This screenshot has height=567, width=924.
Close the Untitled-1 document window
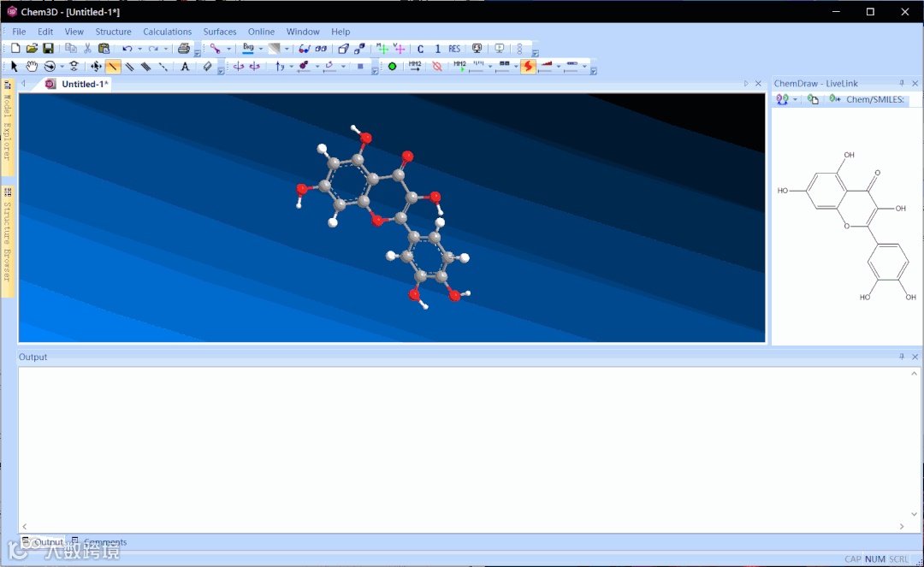[758, 84]
